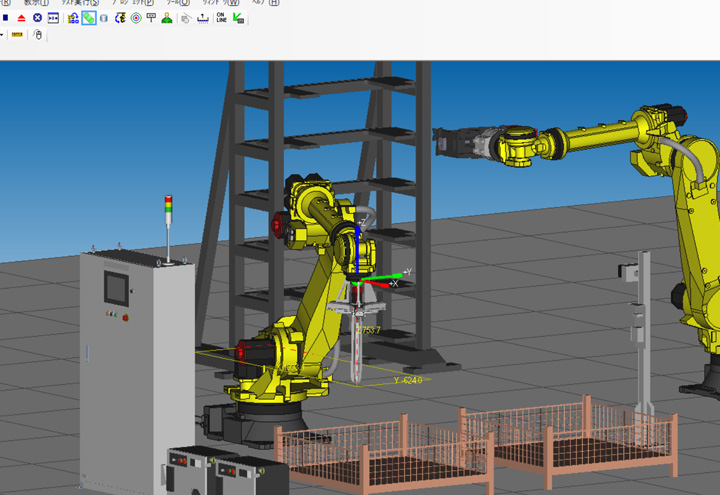Open the menu ending in (P)
The height and width of the screenshot is (495, 720).
pyautogui.click(x=133, y=2)
